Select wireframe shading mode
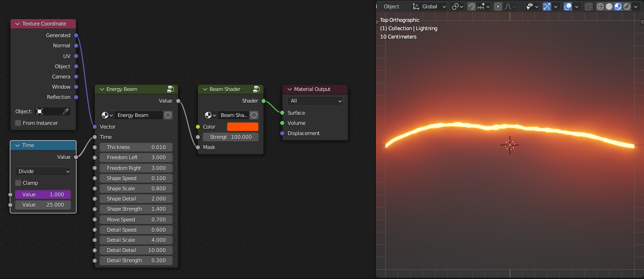The height and width of the screenshot is (279, 644). click(600, 6)
